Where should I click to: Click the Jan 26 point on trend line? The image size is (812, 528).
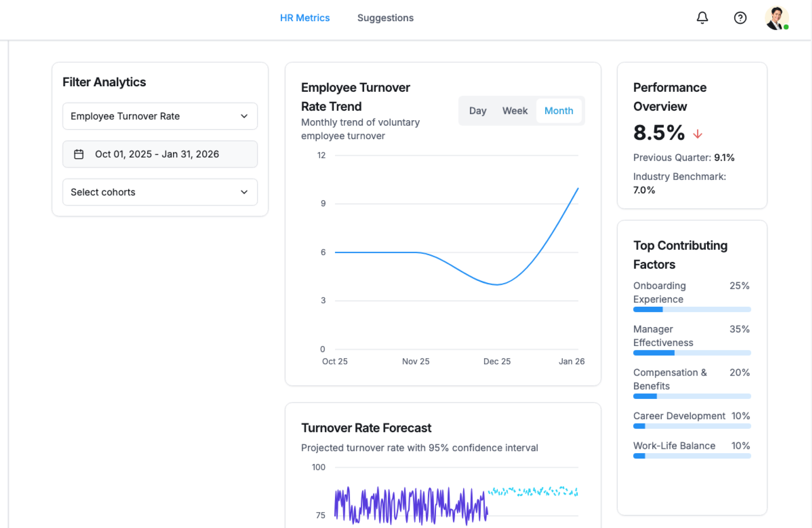coord(578,188)
